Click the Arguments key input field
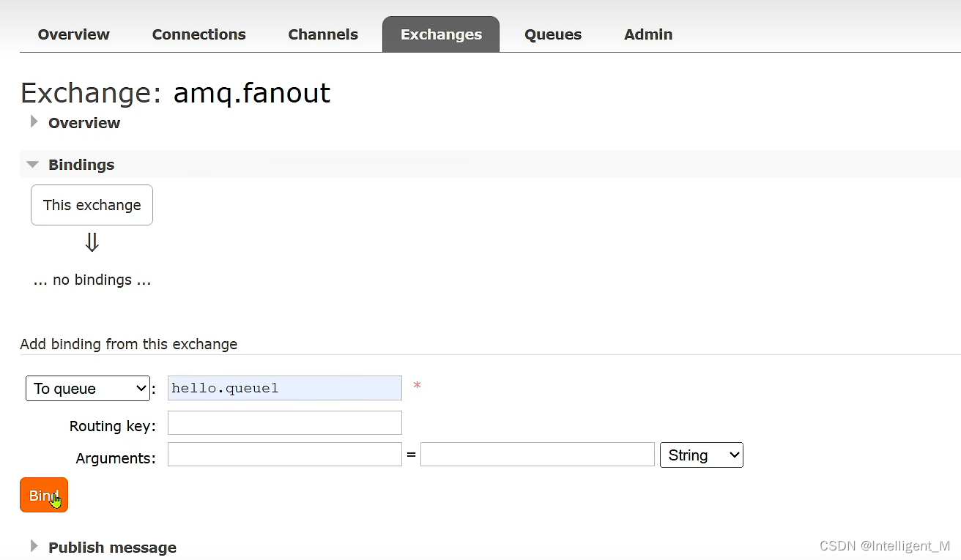The width and height of the screenshot is (961, 560). pyautogui.click(x=285, y=454)
